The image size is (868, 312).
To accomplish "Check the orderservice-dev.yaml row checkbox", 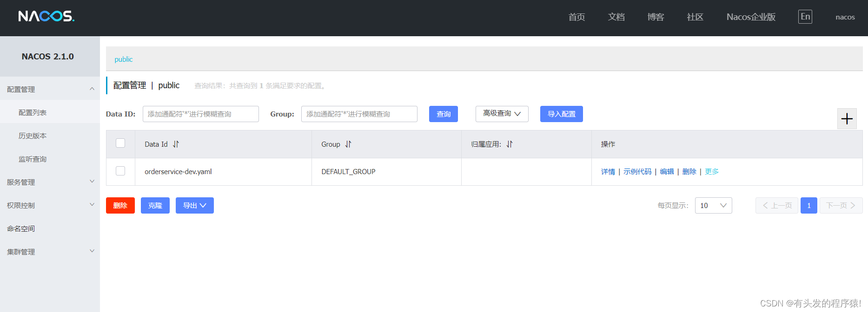I will tap(120, 171).
